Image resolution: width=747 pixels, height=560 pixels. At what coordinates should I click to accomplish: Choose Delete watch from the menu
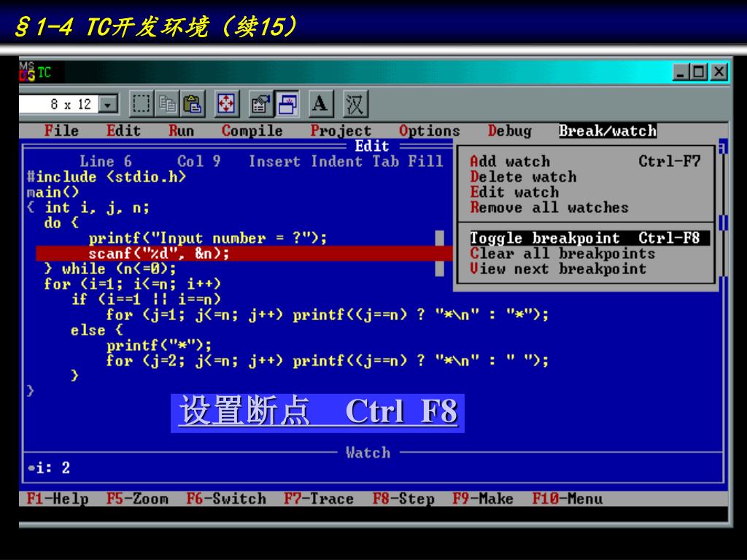523,176
